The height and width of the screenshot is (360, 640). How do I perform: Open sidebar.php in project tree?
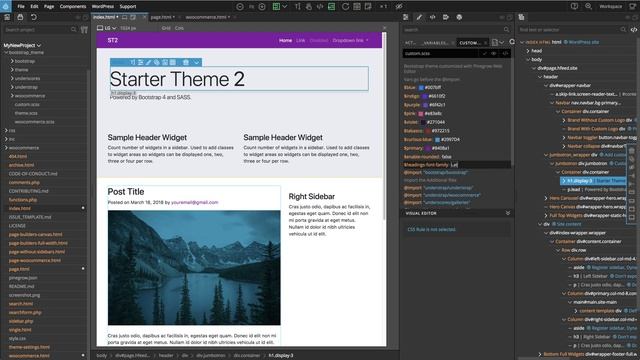click(21, 321)
